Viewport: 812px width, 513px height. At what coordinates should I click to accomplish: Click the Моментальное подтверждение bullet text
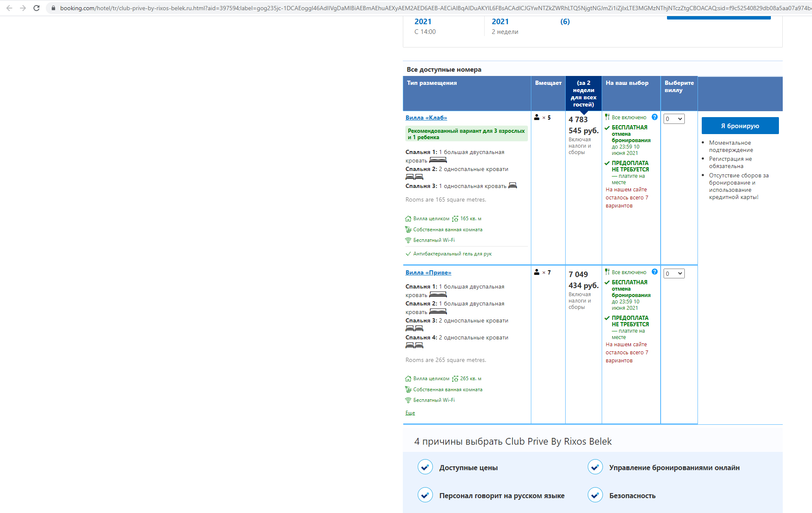pos(731,146)
